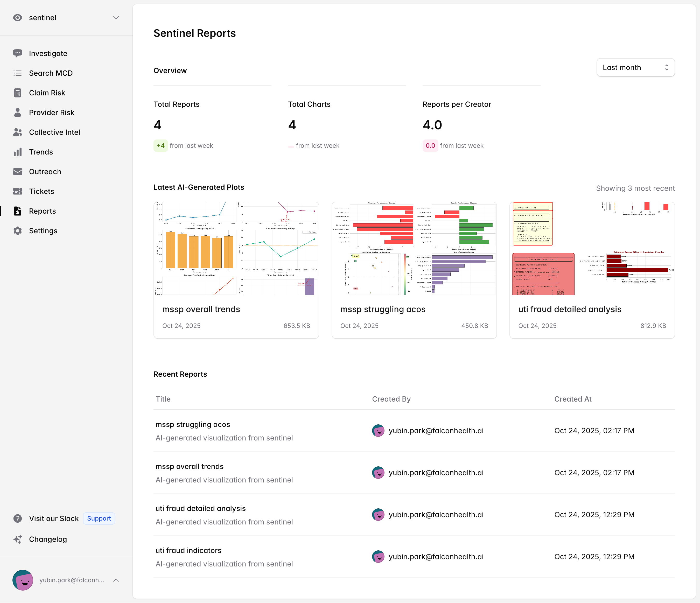Screen dimensions: 700x603
Task: Open Collective Intel group icon
Action: 18,132
